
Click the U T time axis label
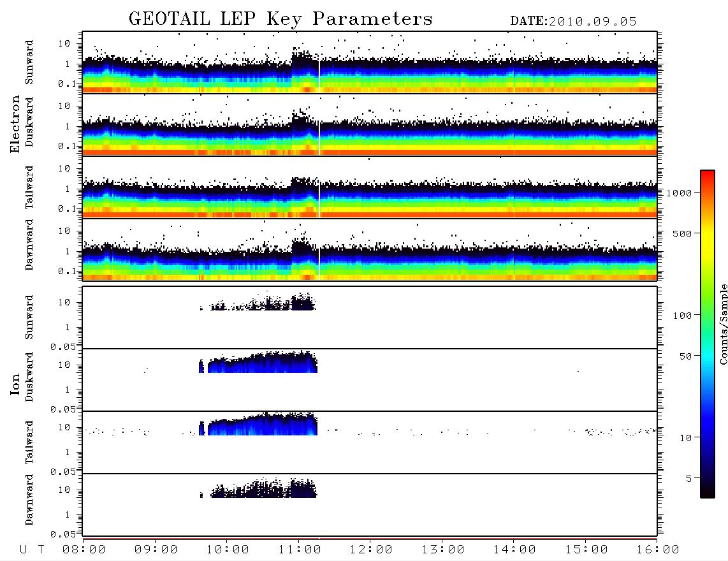coord(32,550)
